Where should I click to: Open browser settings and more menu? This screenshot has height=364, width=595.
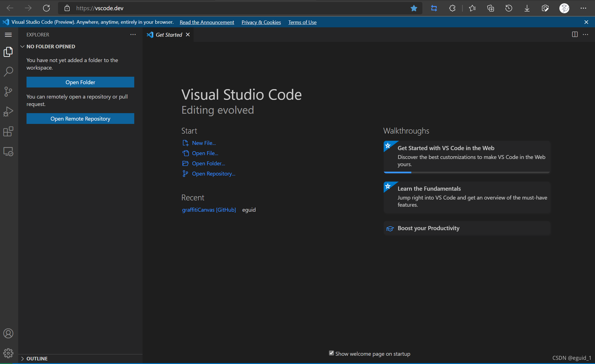(x=583, y=8)
